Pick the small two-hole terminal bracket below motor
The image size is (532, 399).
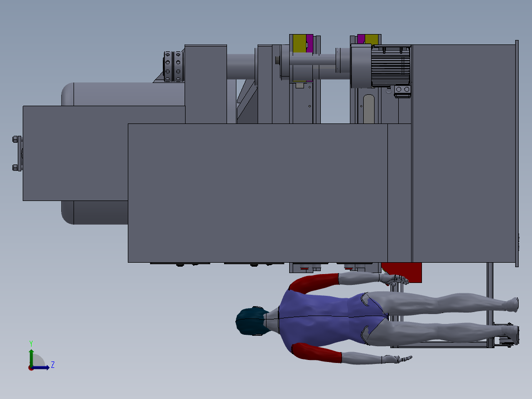pyautogui.click(x=402, y=90)
